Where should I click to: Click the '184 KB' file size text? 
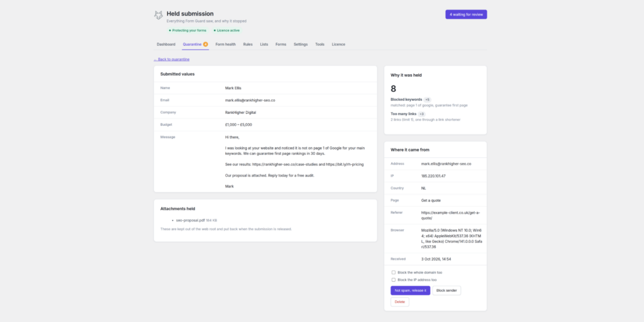pyautogui.click(x=211, y=221)
